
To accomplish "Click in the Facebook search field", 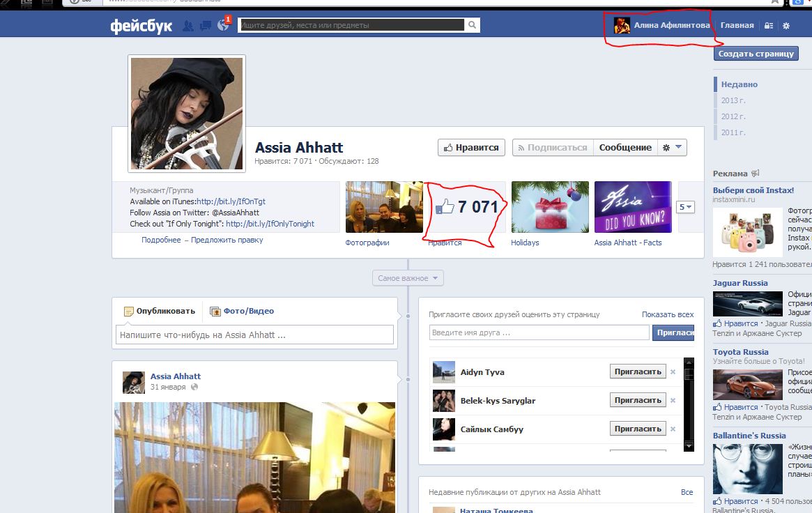I will coord(351,25).
